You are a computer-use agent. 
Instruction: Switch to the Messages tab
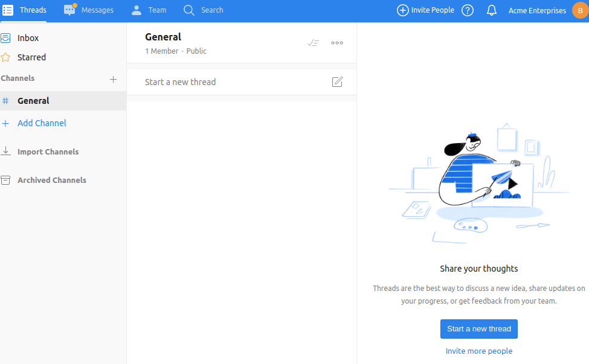tap(89, 10)
